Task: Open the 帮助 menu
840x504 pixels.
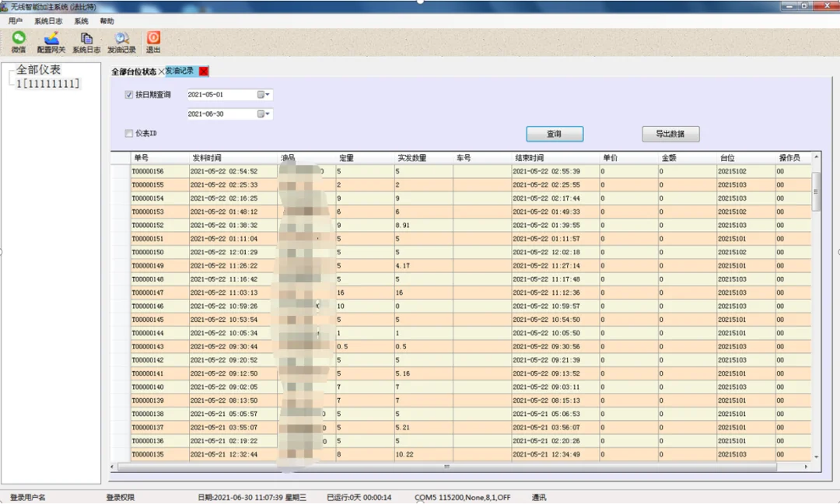Action: click(x=107, y=21)
